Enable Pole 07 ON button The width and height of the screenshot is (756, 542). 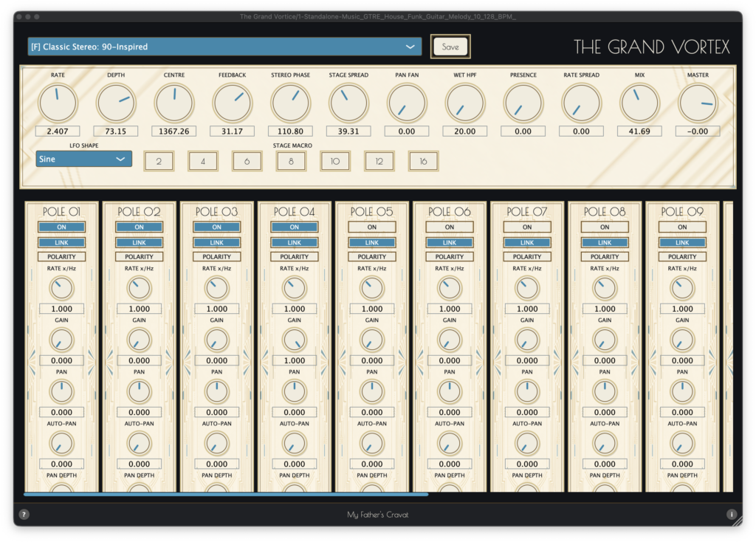(527, 227)
